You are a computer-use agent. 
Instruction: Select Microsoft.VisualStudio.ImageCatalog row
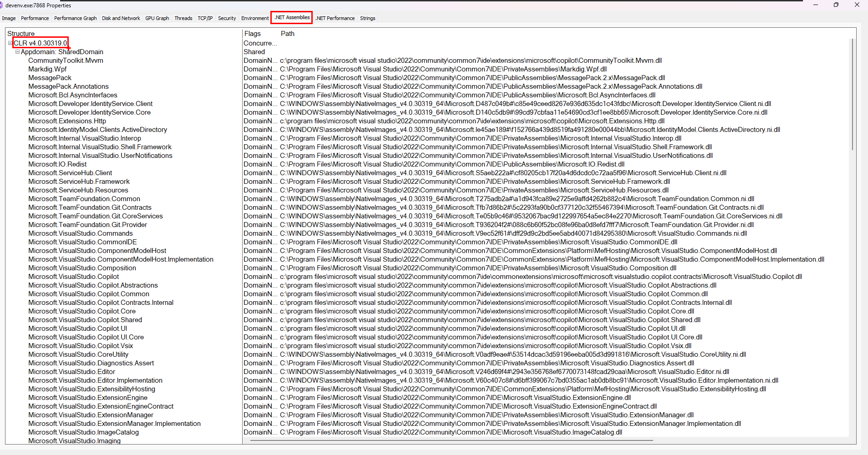point(83,432)
